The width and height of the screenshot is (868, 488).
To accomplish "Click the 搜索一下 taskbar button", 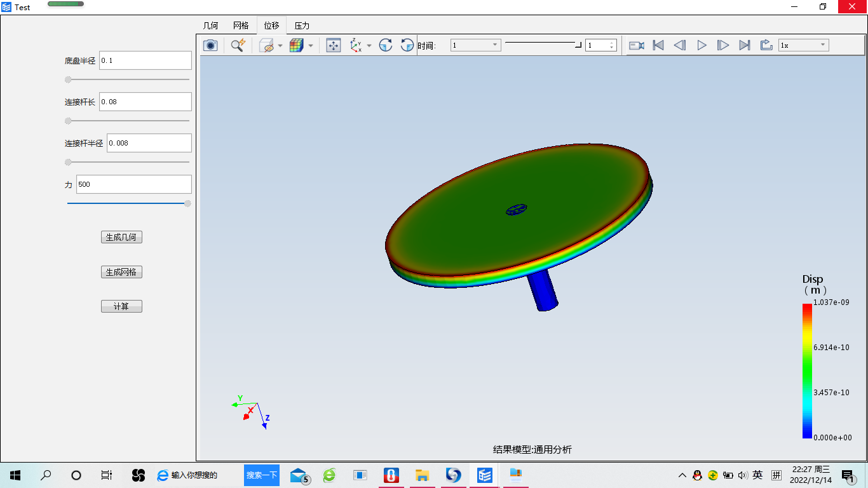I will click(262, 475).
